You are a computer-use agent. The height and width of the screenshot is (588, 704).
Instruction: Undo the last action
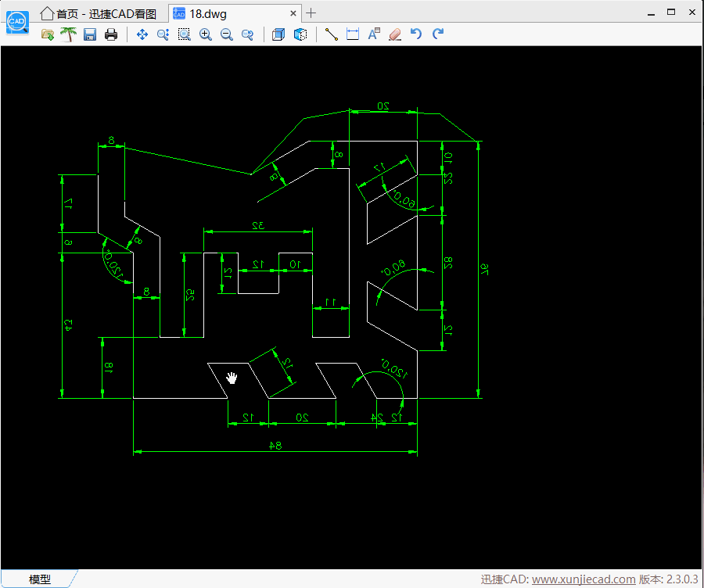[416, 34]
